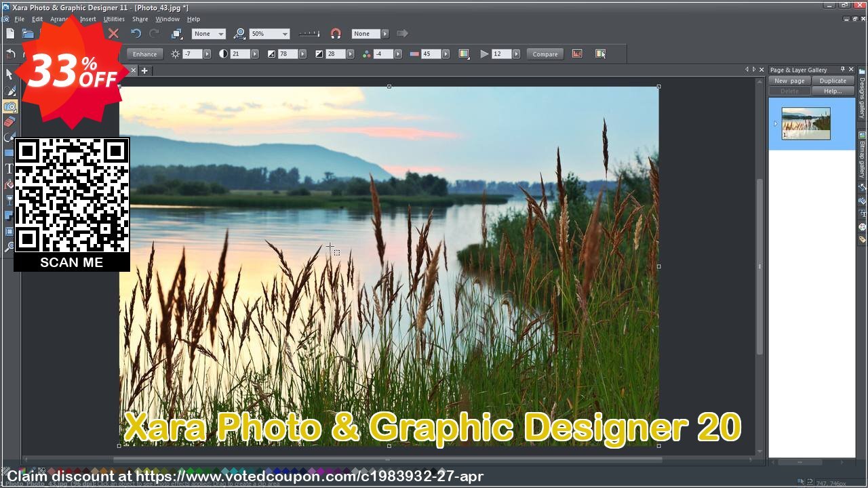Redo the last undone action

pyautogui.click(x=154, y=33)
